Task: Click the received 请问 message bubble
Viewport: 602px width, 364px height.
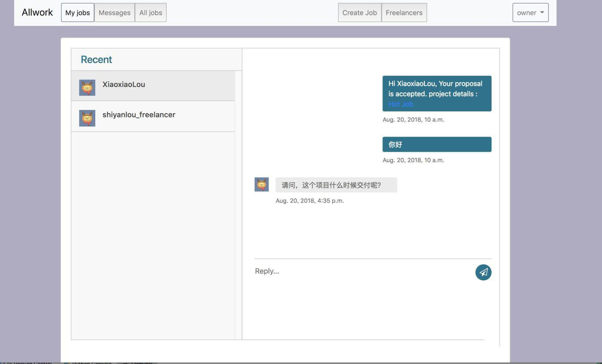Action: coord(336,185)
